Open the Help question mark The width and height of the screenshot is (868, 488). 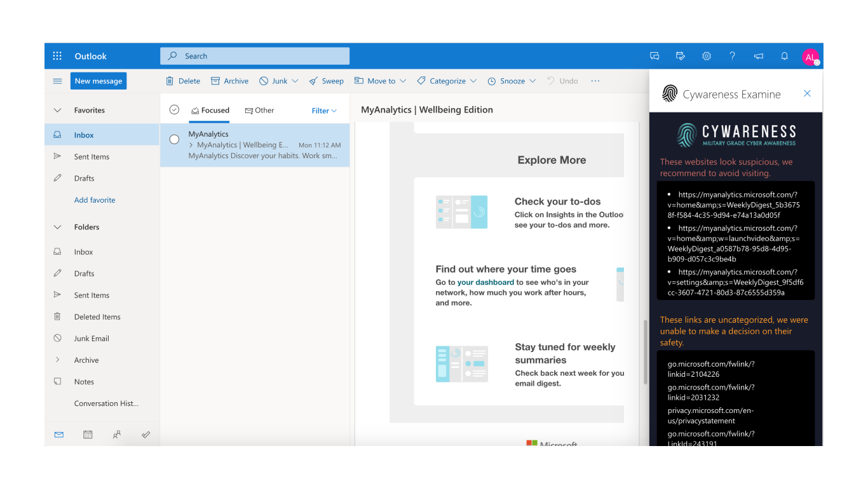click(x=733, y=56)
